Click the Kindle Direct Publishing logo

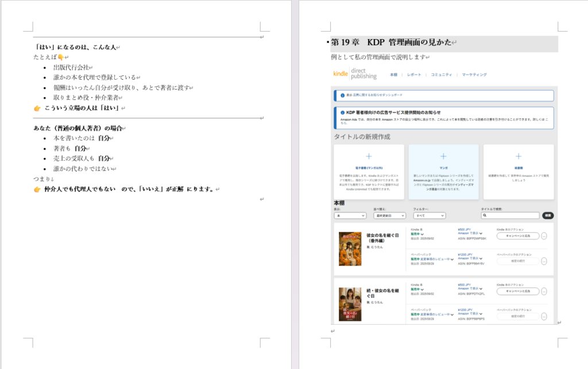tap(354, 75)
